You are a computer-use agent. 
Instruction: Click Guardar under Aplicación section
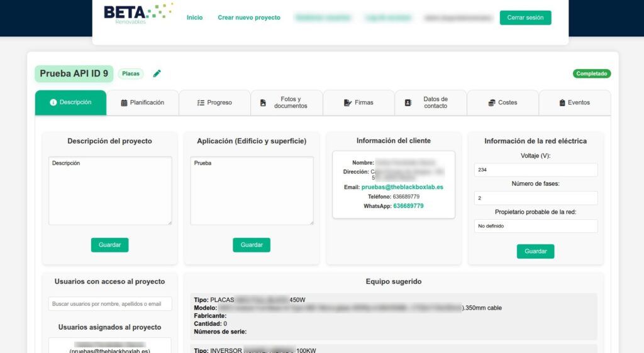pyautogui.click(x=252, y=245)
